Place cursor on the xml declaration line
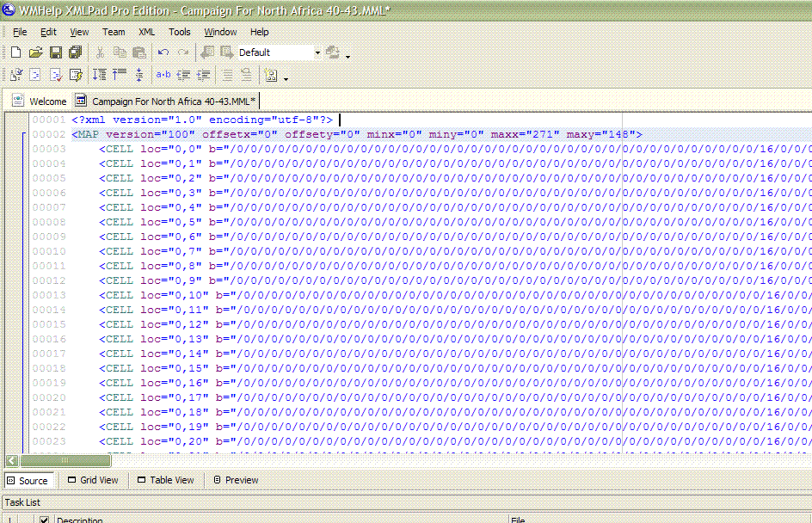The width and height of the screenshot is (812, 523). click(x=202, y=120)
